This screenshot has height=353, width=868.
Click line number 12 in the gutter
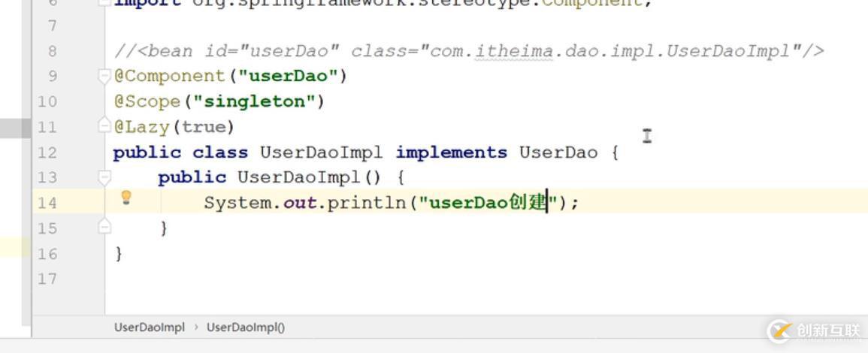point(47,152)
